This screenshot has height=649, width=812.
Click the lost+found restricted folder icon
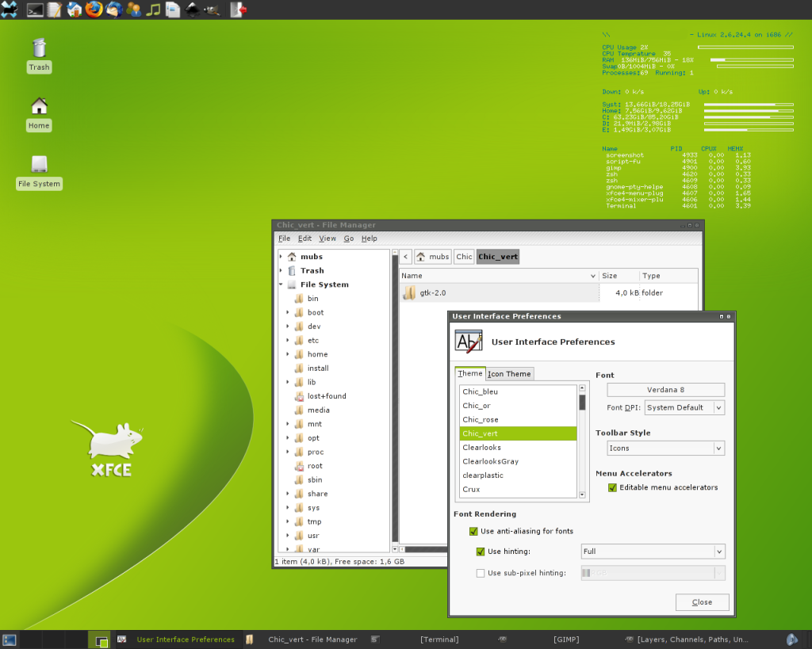click(x=299, y=396)
